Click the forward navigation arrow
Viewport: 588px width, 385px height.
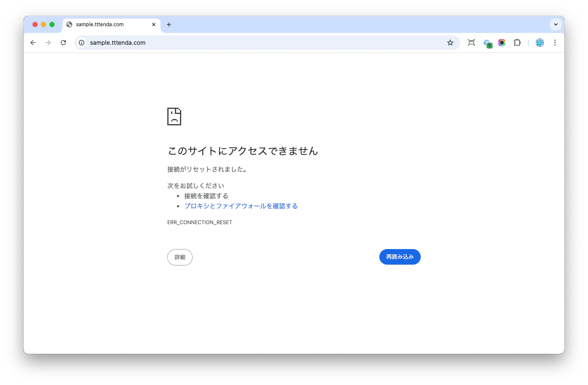coord(48,43)
